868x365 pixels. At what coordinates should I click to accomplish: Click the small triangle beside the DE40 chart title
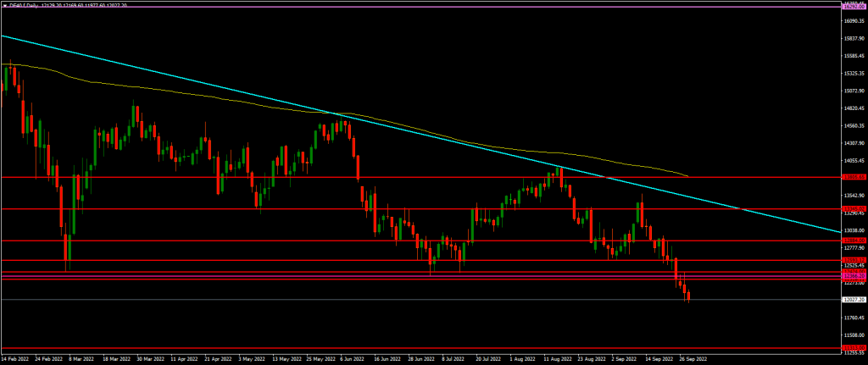[x=4, y=3]
